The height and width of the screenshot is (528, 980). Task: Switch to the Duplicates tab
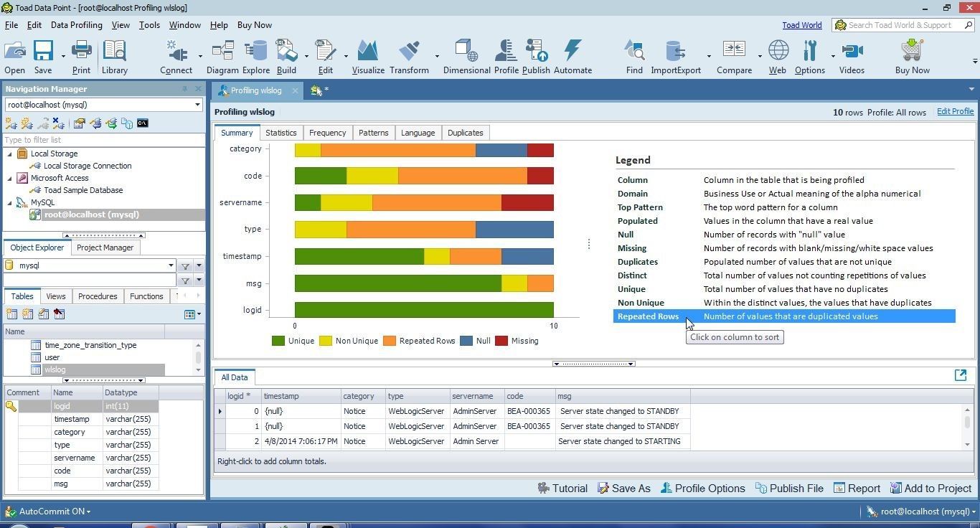465,133
